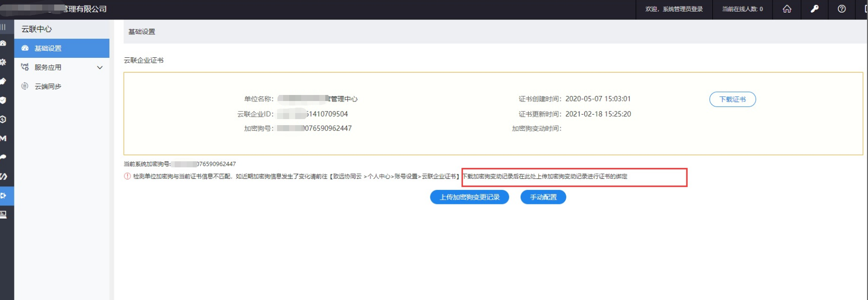Click the 云联中心 sidebar header
This screenshot has width=868, height=300.
37,29
